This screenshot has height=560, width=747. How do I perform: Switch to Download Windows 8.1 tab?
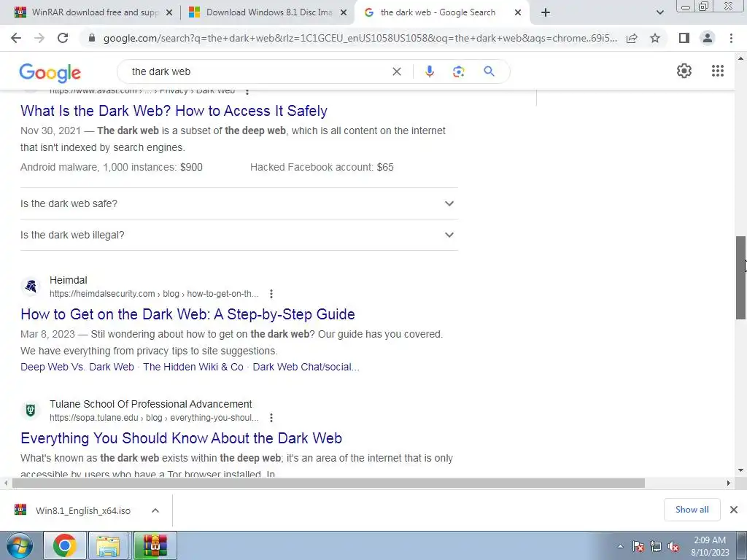pos(268,12)
